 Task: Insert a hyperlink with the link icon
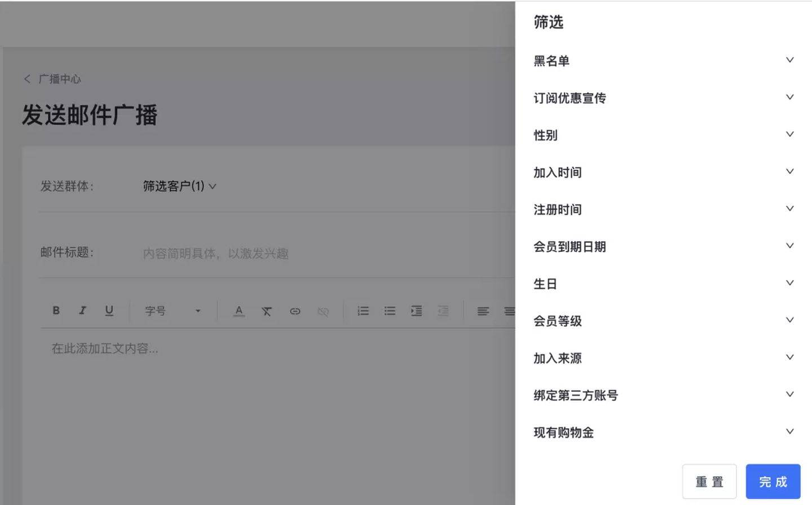click(294, 311)
